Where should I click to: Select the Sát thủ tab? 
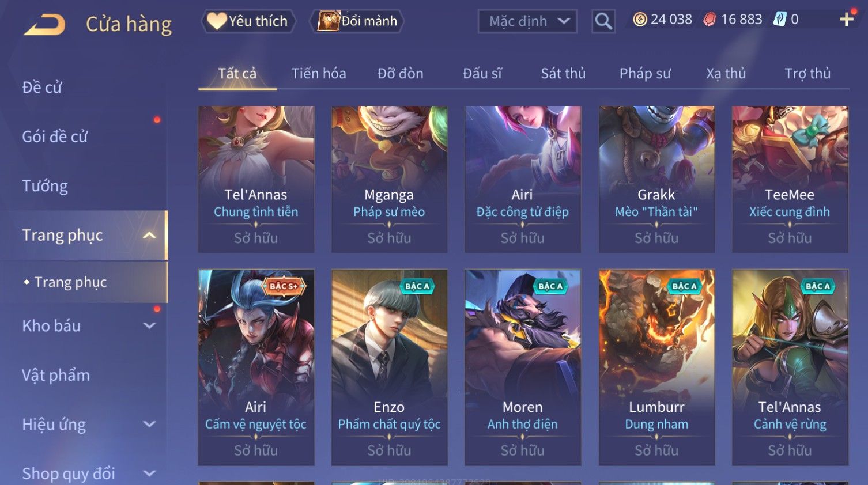pos(563,74)
